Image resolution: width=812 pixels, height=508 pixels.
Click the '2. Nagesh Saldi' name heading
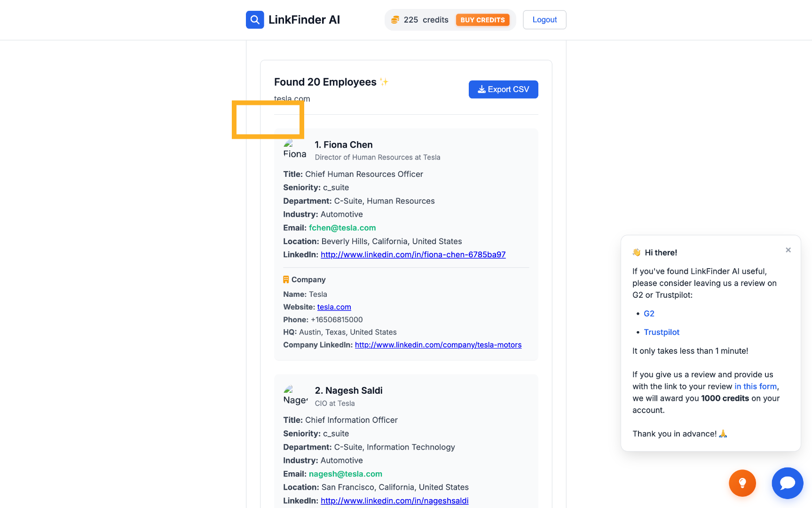[349, 390]
